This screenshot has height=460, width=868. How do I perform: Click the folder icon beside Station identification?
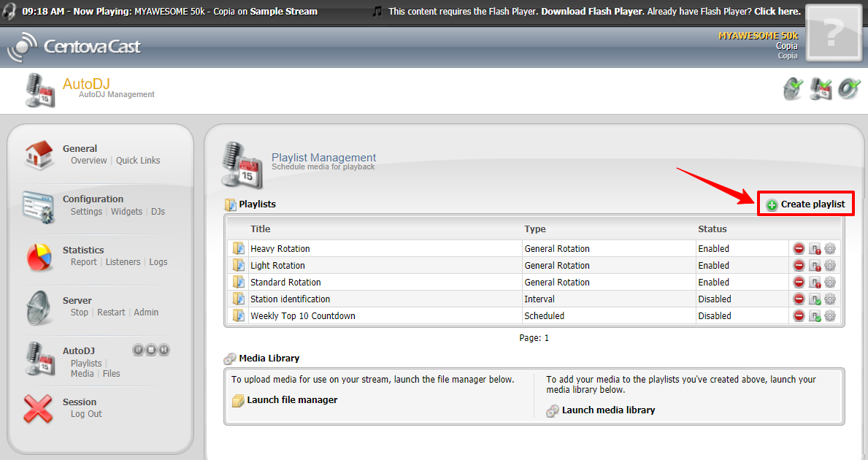[239, 299]
